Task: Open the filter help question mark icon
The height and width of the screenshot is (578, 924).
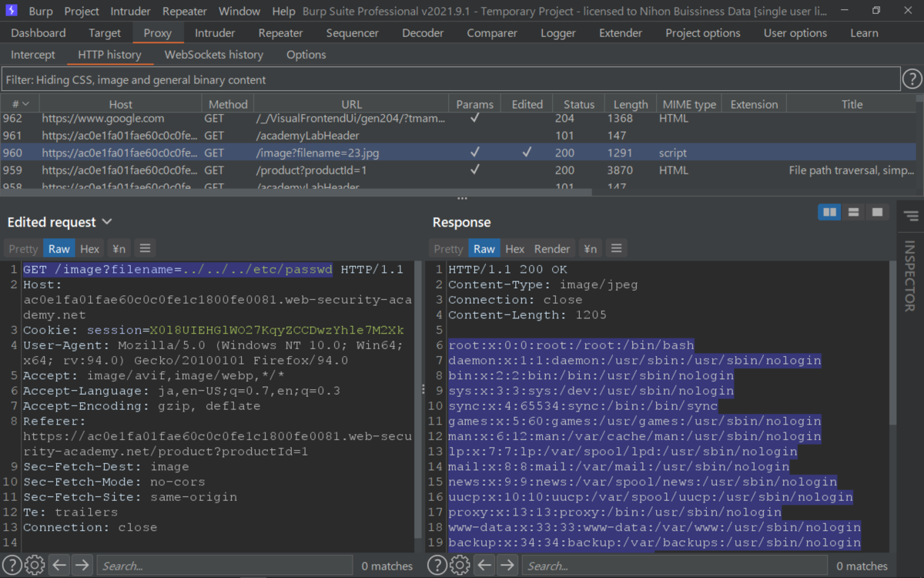Action: 912,79
